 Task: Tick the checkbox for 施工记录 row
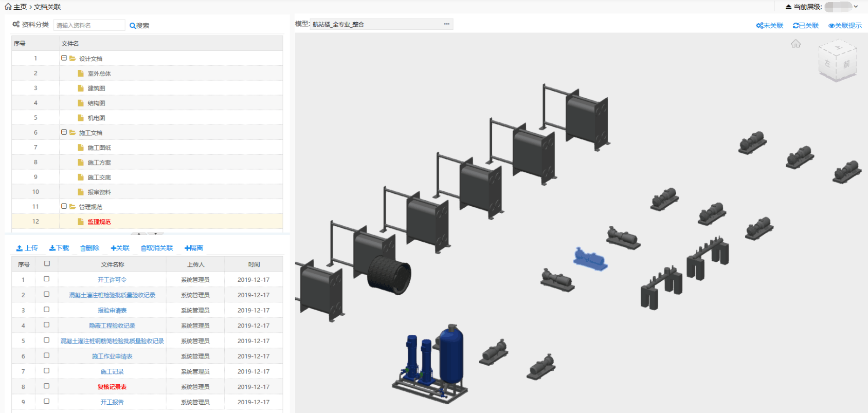pyautogui.click(x=47, y=371)
